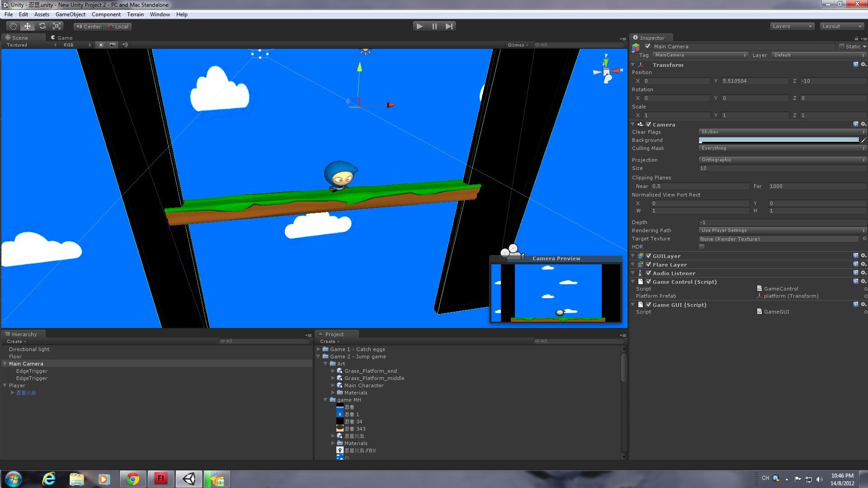Open Camera component help icon
Image resolution: width=868 pixels, height=488 pixels.
[856, 124]
